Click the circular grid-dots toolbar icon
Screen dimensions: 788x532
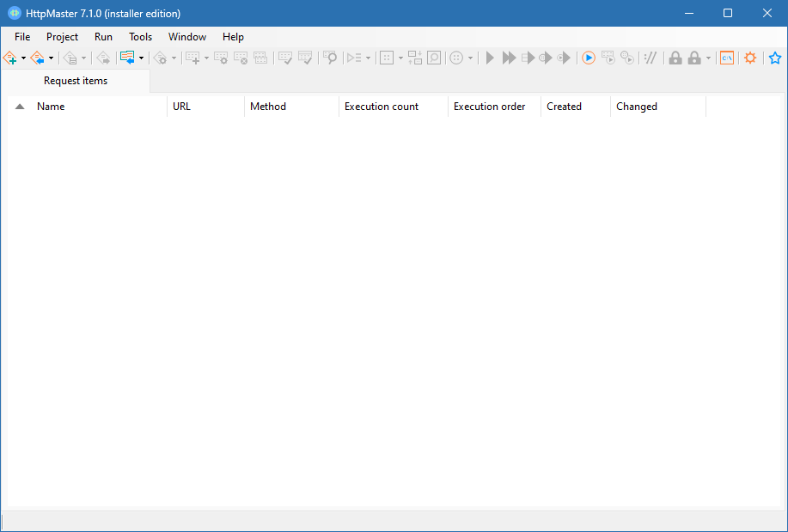[x=456, y=58]
